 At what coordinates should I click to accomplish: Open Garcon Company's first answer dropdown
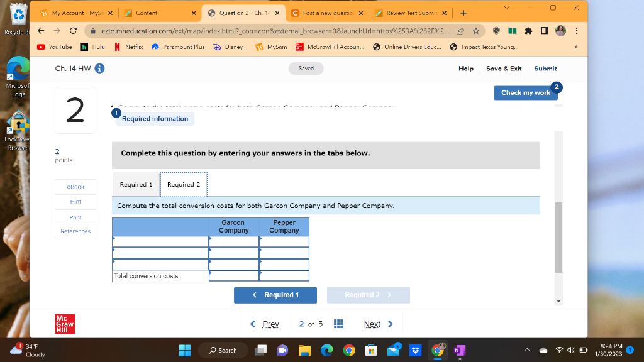pyautogui.click(x=233, y=241)
